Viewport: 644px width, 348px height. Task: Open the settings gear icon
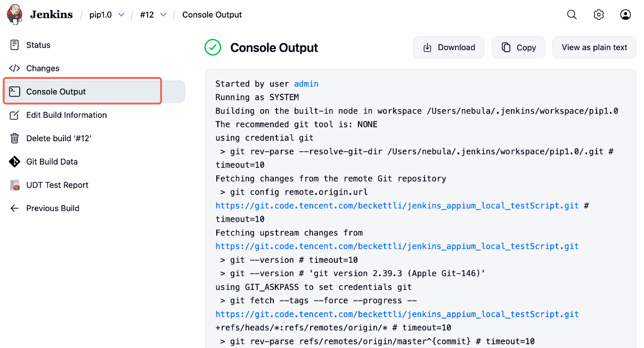coord(599,15)
